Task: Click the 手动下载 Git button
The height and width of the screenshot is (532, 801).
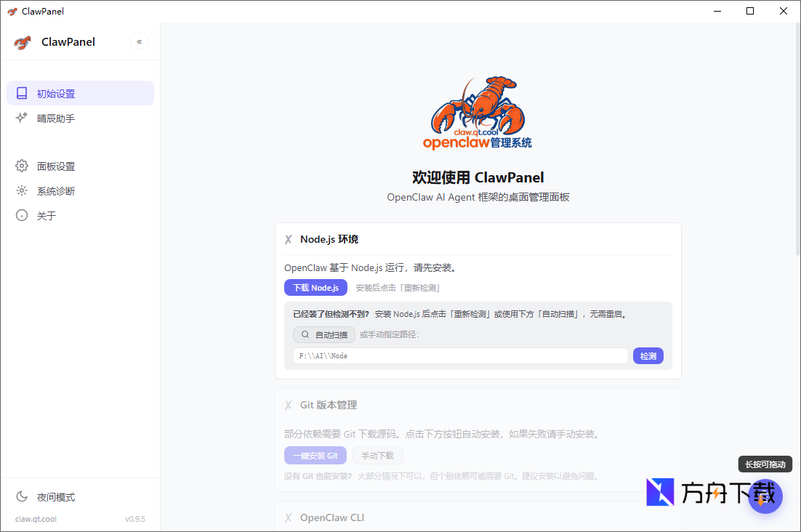Action: (377, 455)
